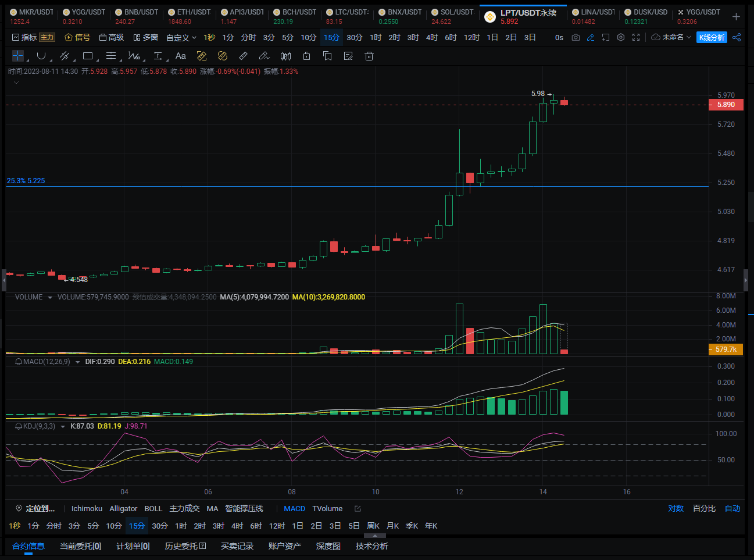Select the 月K interval in bottom bar
754x560 pixels.
point(393,526)
